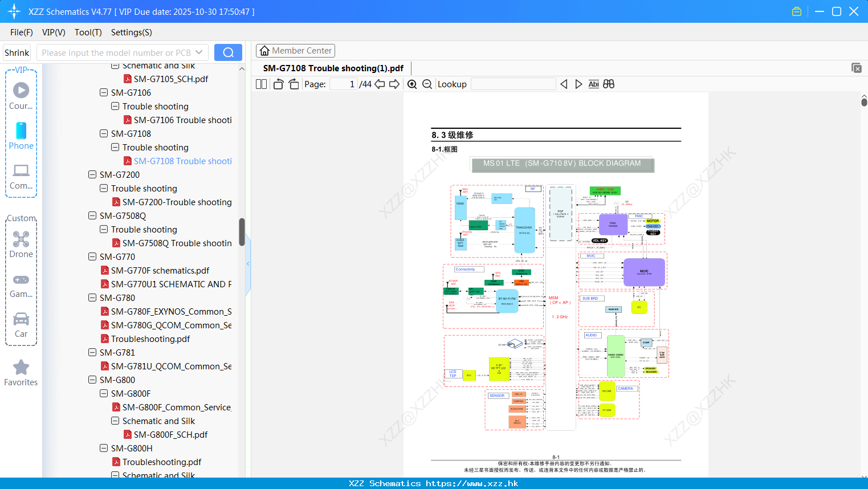Find previous lookup match

tap(564, 84)
